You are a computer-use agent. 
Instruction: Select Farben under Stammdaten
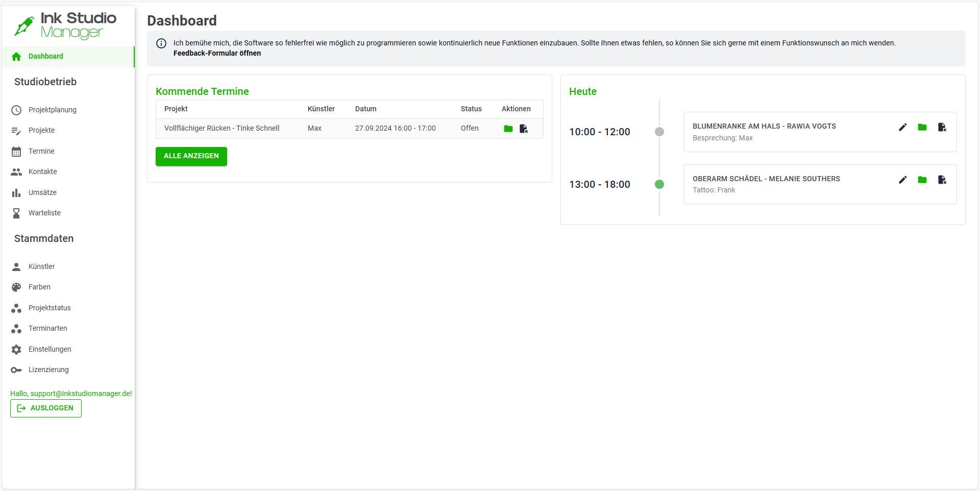coord(68,287)
